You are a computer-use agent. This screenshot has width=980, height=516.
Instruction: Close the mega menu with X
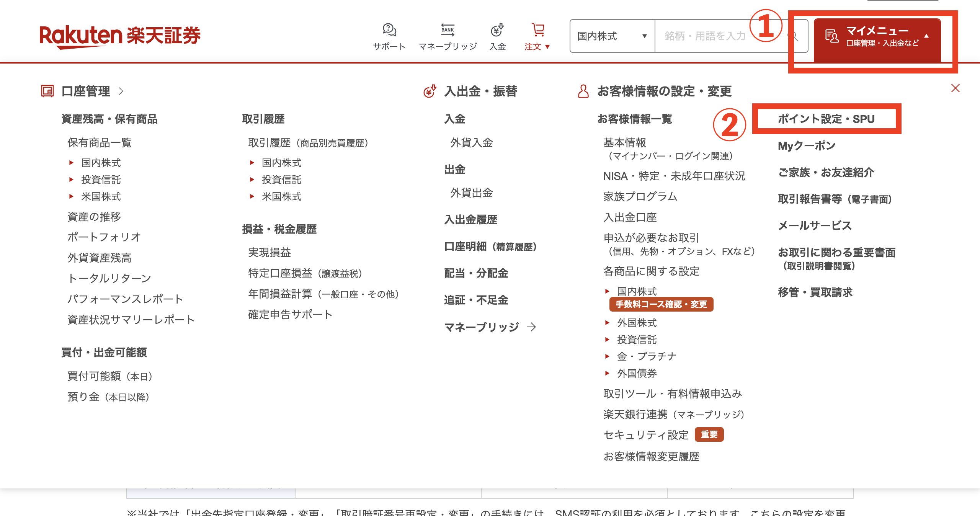(x=955, y=88)
